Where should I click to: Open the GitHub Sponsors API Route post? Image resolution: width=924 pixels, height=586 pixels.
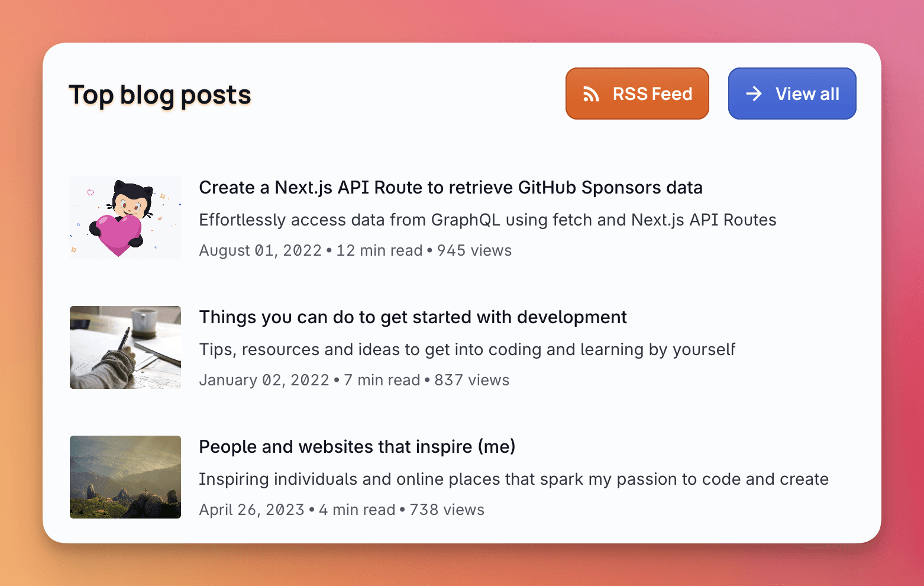tap(450, 187)
